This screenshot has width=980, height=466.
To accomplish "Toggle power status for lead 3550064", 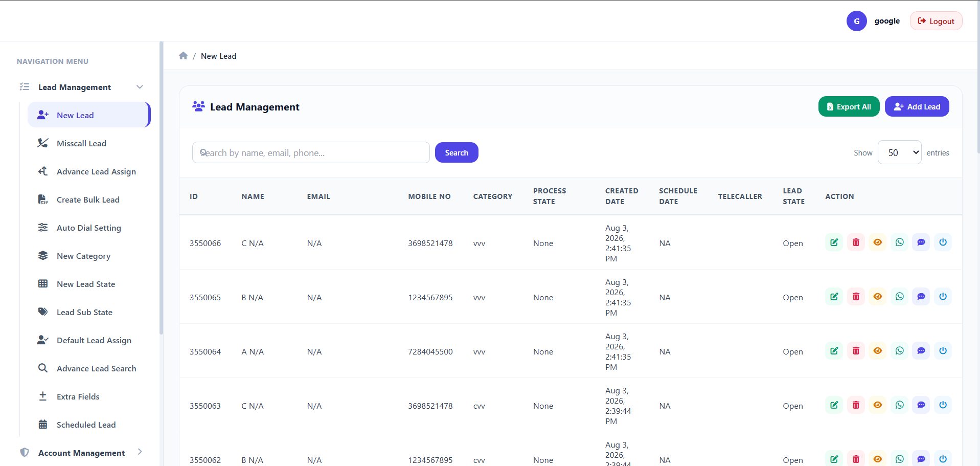I will pyautogui.click(x=943, y=351).
